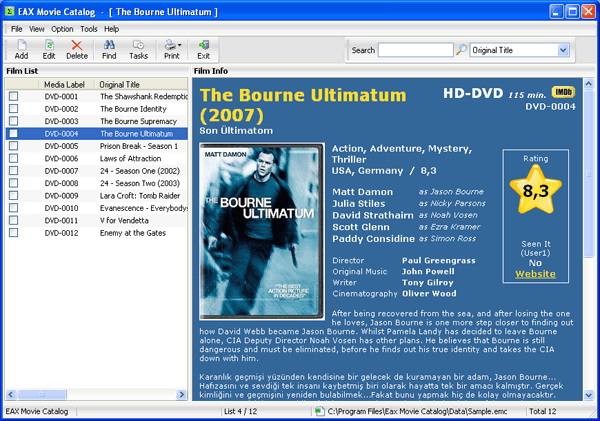Viewport: 600px width, 421px height.
Task: Open the Tools menu
Action: tap(89, 29)
